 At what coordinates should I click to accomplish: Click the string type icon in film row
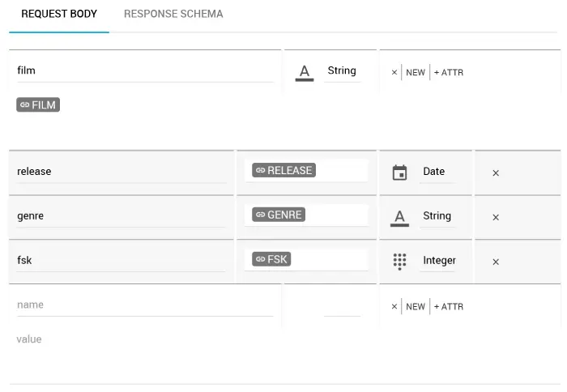[305, 72]
